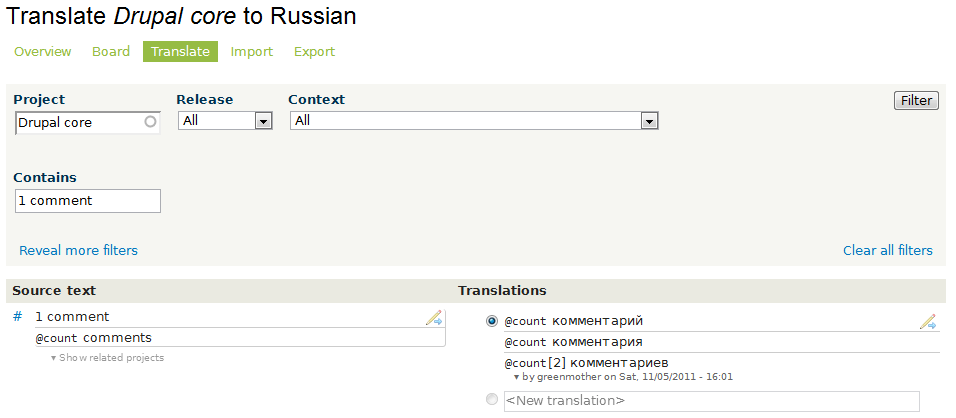Image resolution: width=956 pixels, height=418 pixels.
Task: Click the autocomplete circle in Project field
Action: point(150,122)
